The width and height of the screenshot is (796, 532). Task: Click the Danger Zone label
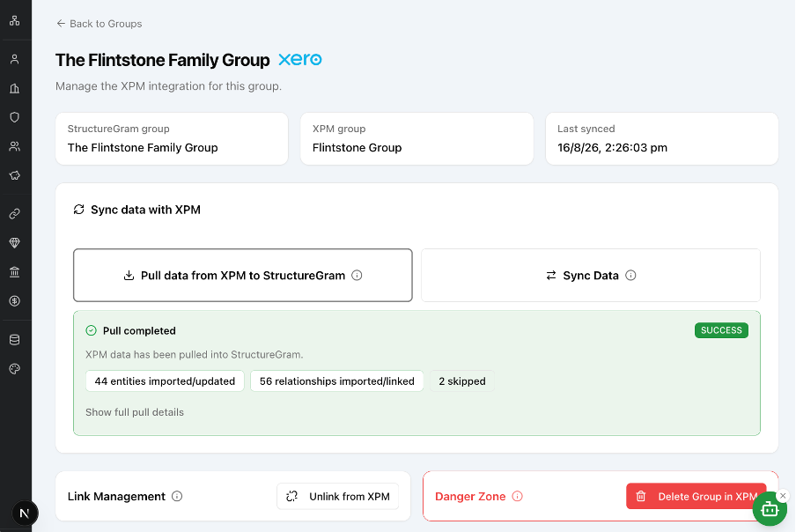pyautogui.click(x=470, y=496)
